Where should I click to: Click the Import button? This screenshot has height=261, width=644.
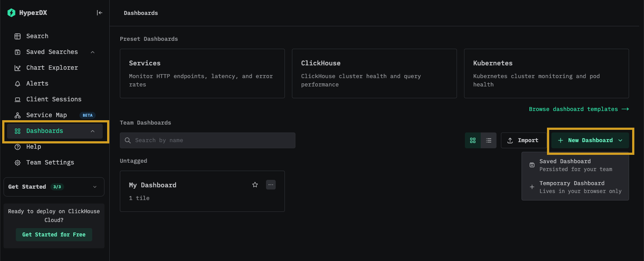pos(523,140)
